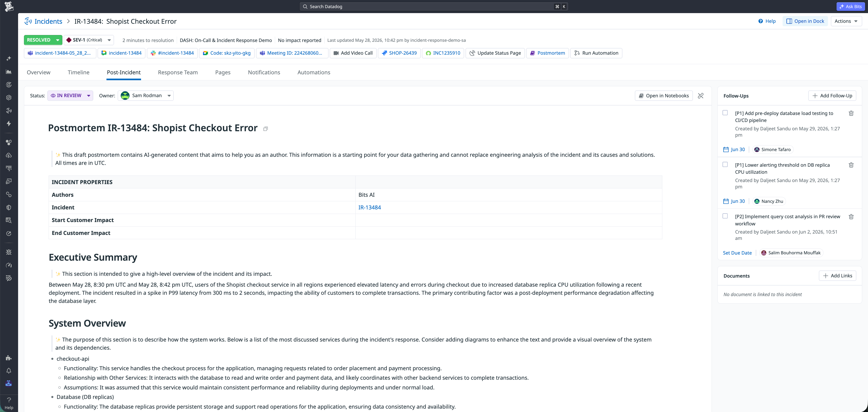Open the speedometer gauge sidebar icon

coord(9,265)
